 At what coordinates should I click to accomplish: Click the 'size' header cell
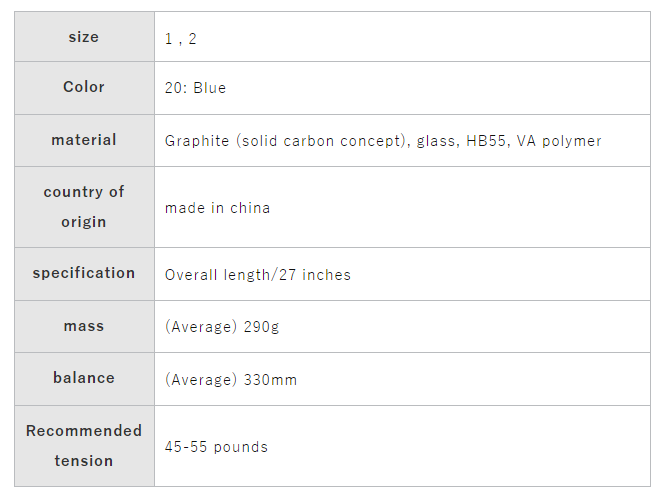click(x=84, y=37)
